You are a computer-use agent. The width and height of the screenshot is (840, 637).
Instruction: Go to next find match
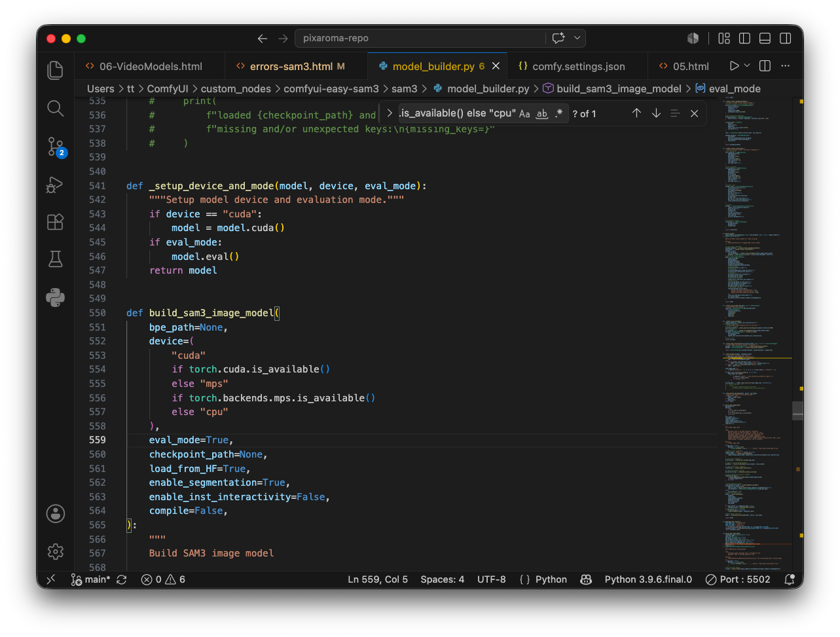coord(656,113)
